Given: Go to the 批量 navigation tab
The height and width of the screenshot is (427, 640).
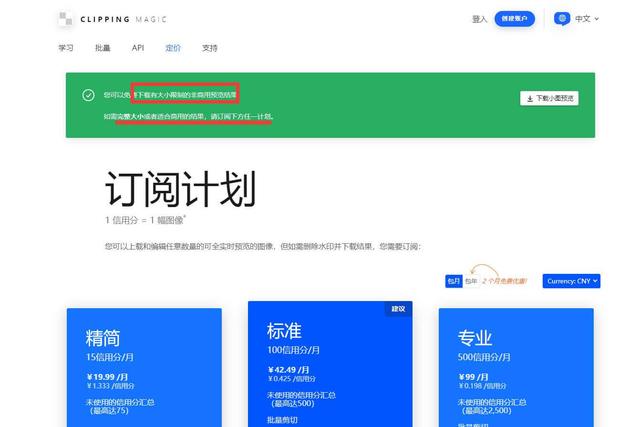Looking at the screenshot, I should click(x=102, y=47).
